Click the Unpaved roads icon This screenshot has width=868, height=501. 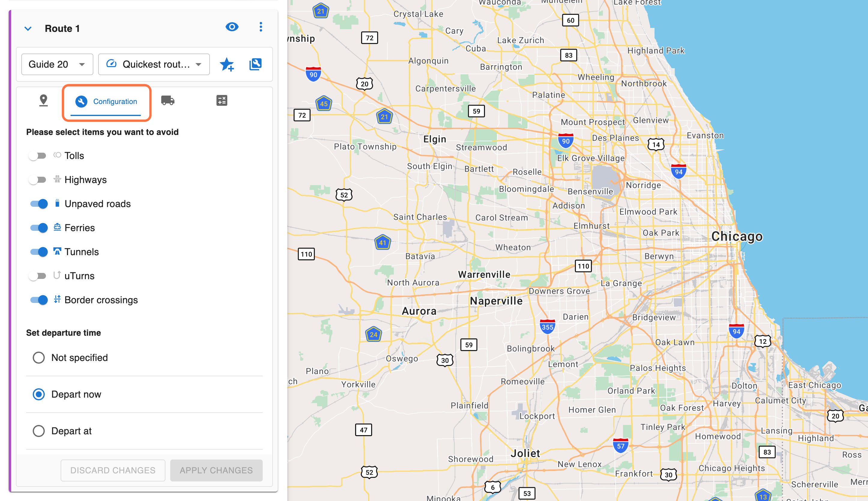57,203
